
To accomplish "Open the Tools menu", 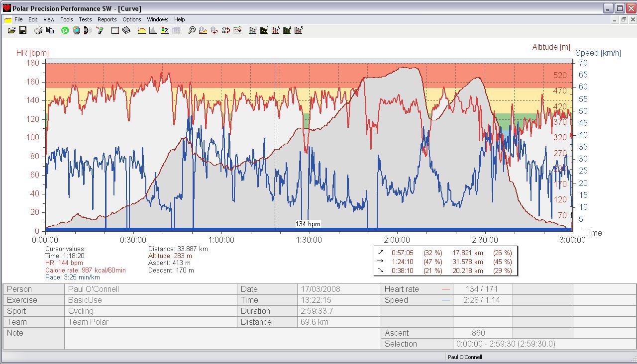I will (x=67, y=19).
